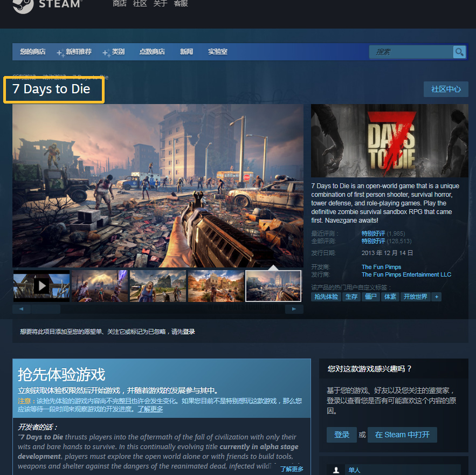The height and width of the screenshot is (475, 476).
Task: Click the Steam logo icon
Action: (x=23, y=5)
